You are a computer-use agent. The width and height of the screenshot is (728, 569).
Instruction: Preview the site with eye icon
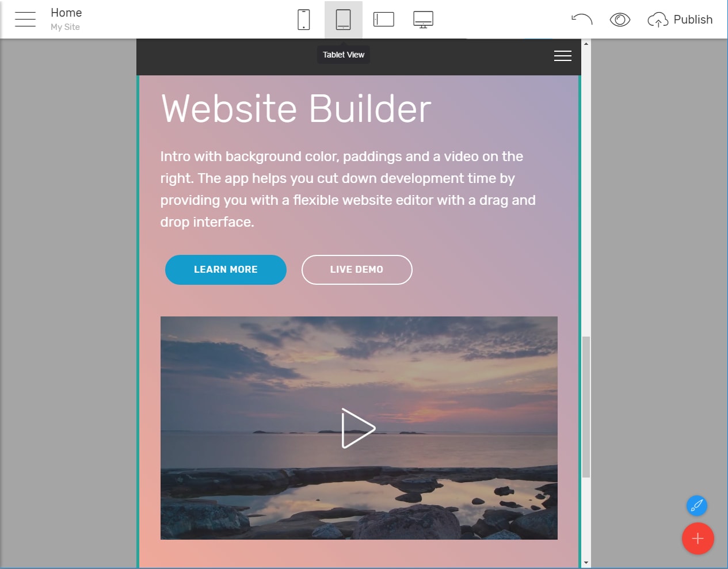pos(620,20)
